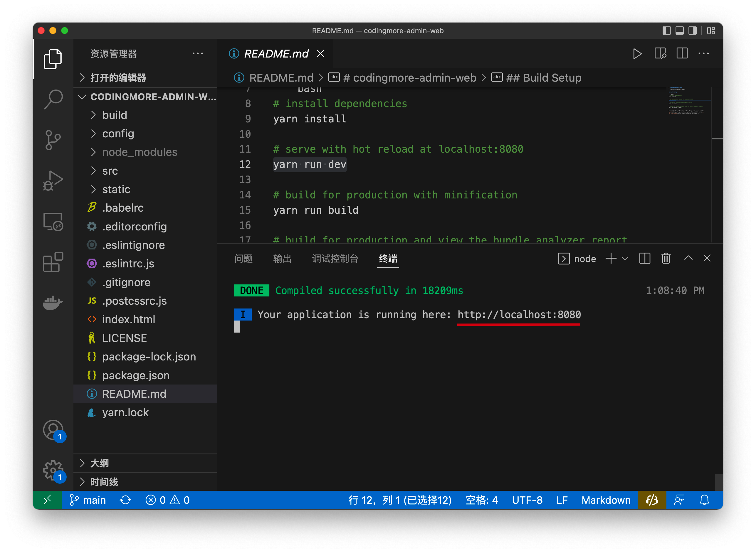
Task: Open the Search view in activity bar
Action: (x=53, y=100)
